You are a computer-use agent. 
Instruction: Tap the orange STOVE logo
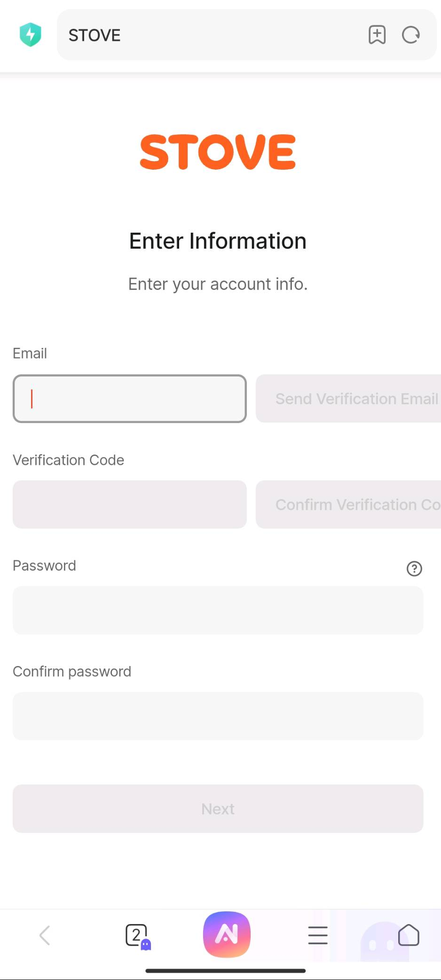click(218, 152)
